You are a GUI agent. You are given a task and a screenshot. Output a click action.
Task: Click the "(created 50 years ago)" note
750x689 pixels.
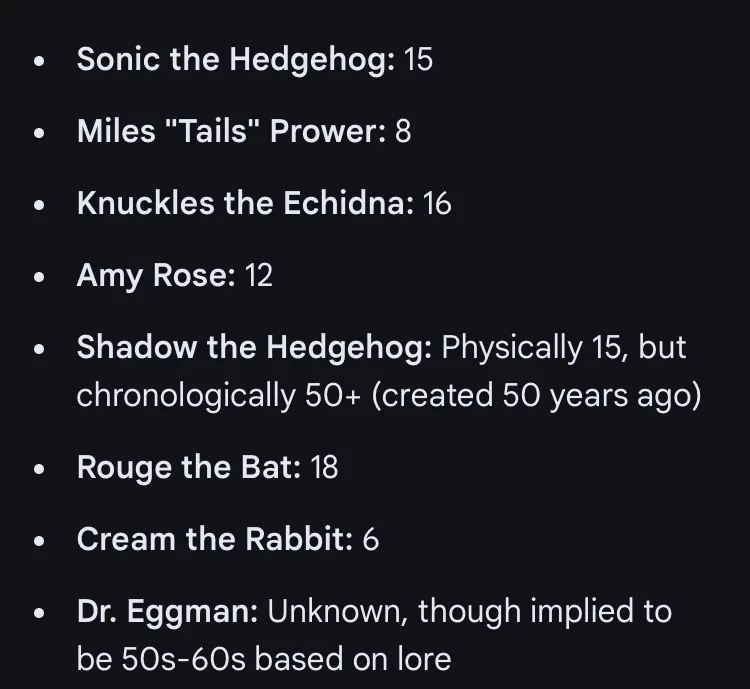pyautogui.click(x=536, y=395)
